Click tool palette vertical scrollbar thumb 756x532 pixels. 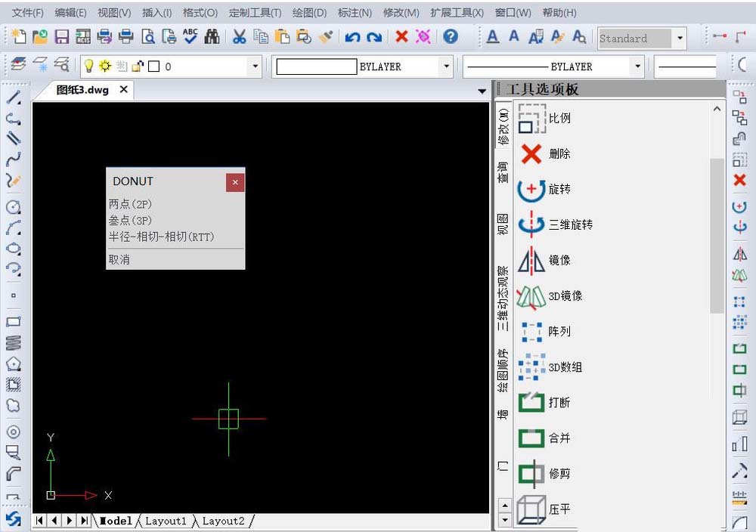(x=717, y=235)
